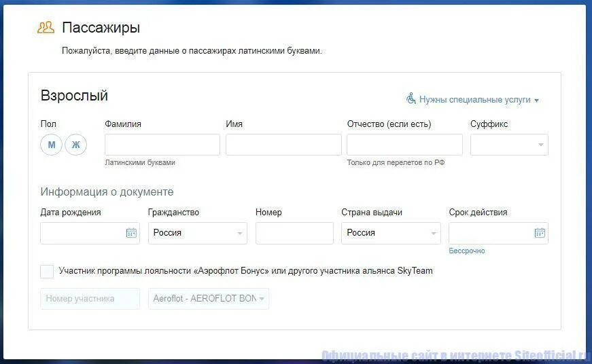The height and width of the screenshot is (364, 592).
Task: Click the Дата рождения input field
Action: tap(90, 233)
